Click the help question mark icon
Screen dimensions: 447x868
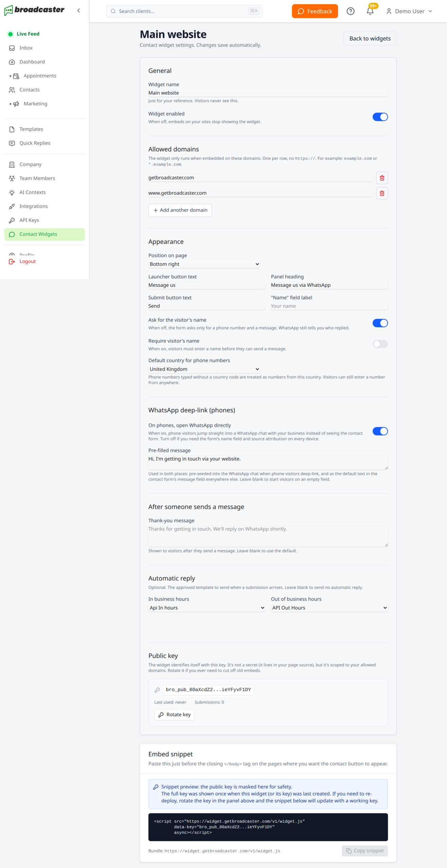tap(351, 11)
